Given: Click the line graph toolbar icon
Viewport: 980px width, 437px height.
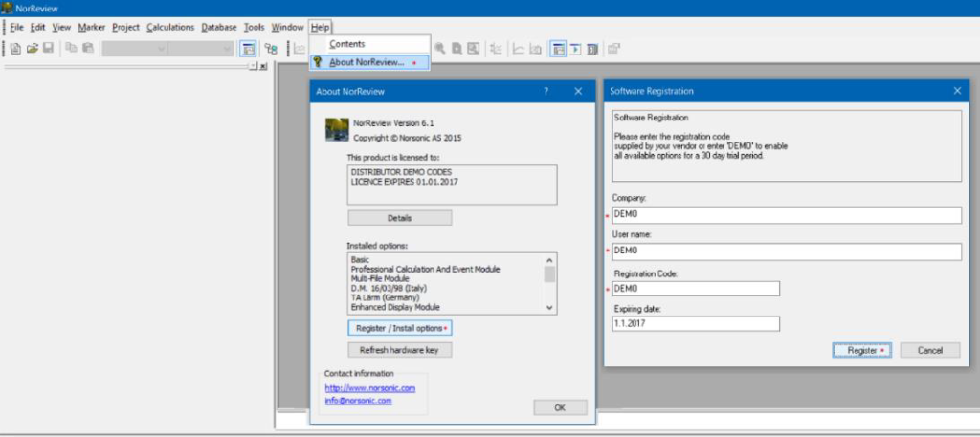Looking at the screenshot, I should pos(519,49).
